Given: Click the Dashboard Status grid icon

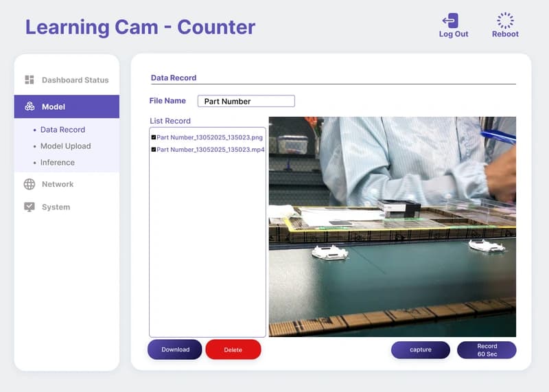Looking at the screenshot, I should pos(30,80).
